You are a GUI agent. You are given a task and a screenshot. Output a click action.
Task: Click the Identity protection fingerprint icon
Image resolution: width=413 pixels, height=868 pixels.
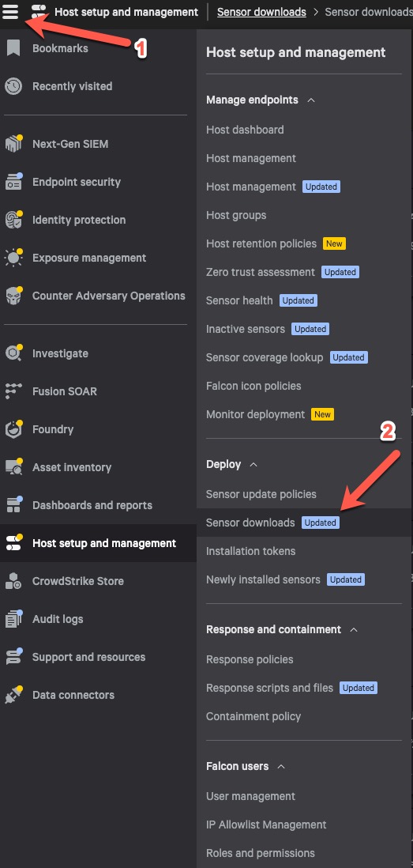pos(13,220)
